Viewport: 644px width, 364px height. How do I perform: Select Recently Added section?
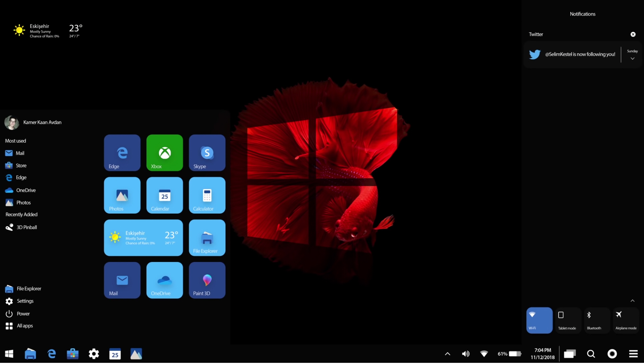click(21, 214)
